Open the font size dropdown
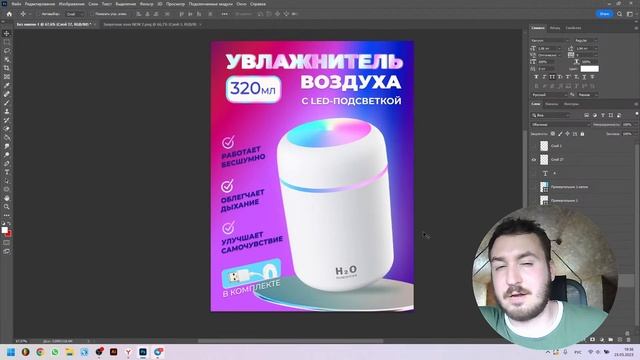The width and height of the screenshot is (640, 360). [550, 49]
